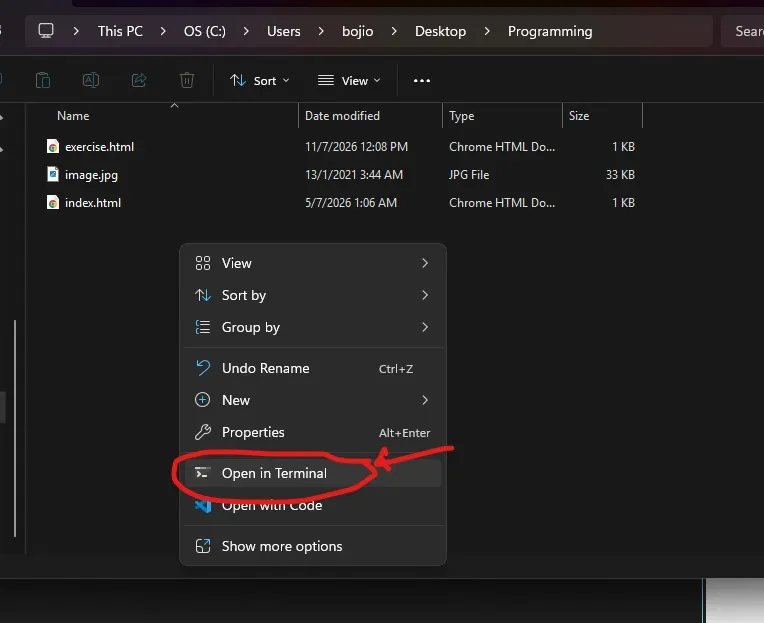Expand the chevron after Users in breadcrumb

click(321, 31)
